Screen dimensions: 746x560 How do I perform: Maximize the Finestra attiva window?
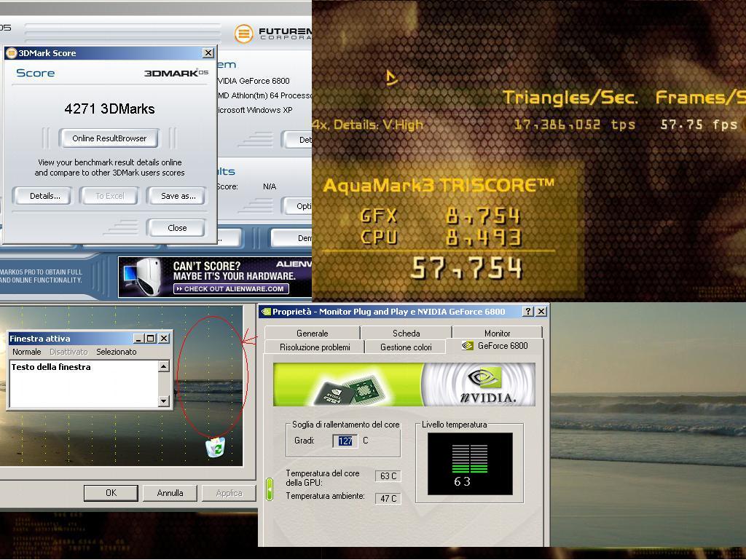coord(151,339)
